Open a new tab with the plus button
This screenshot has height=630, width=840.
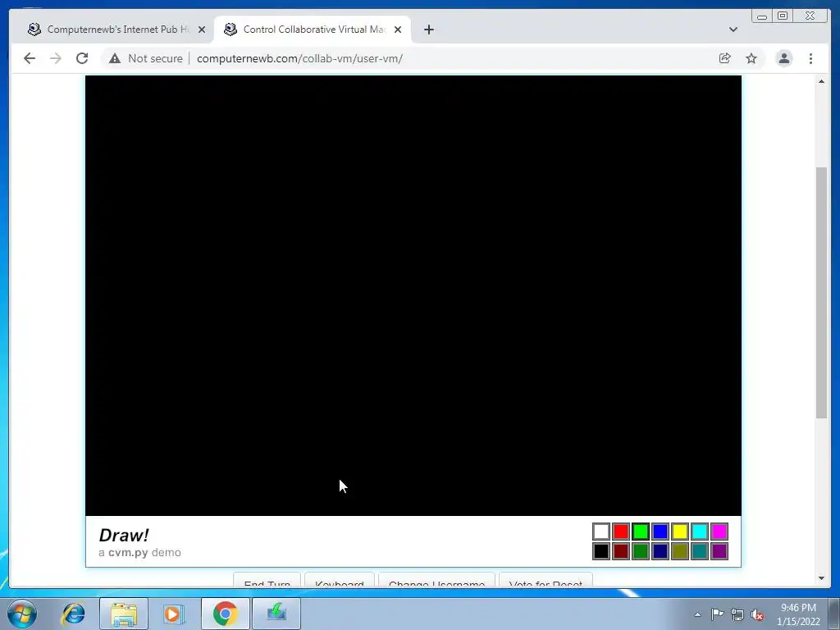[428, 30]
